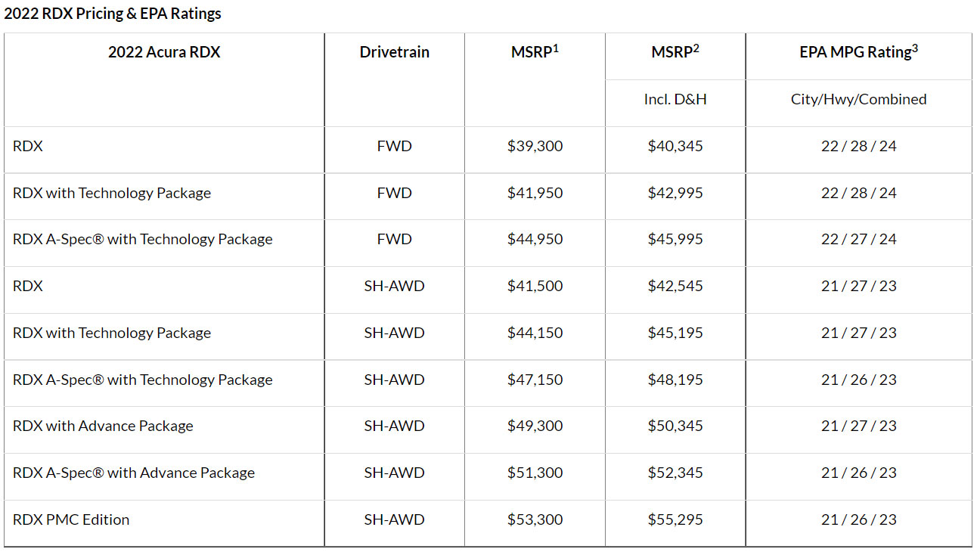Select the $45,995 A-Spec FWD price

[675, 239]
